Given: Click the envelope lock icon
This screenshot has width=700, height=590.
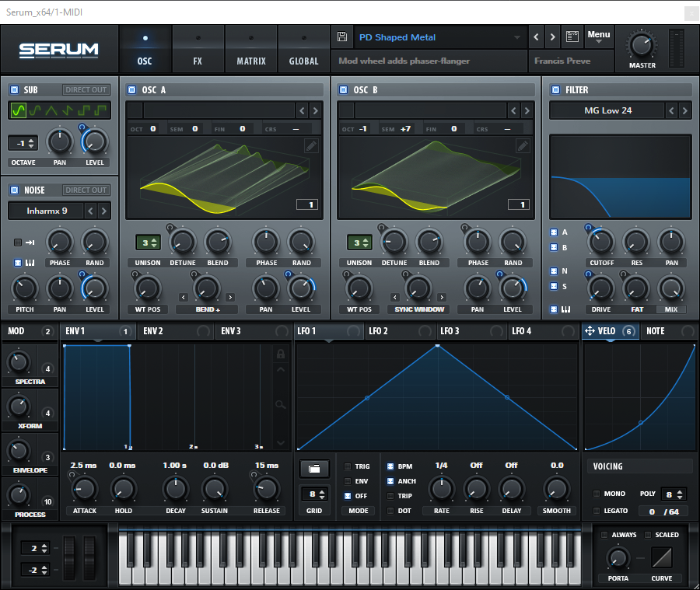Looking at the screenshot, I should pos(281,354).
